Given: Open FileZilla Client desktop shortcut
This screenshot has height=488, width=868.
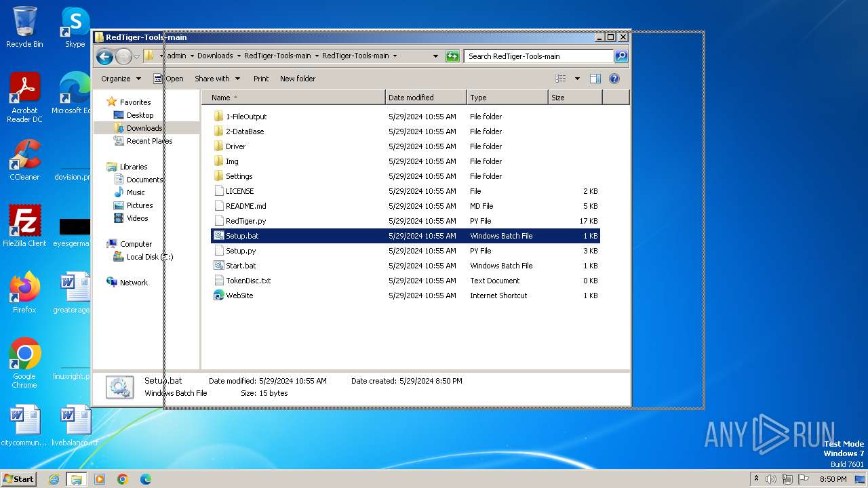Looking at the screenshot, I should (x=24, y=226).
